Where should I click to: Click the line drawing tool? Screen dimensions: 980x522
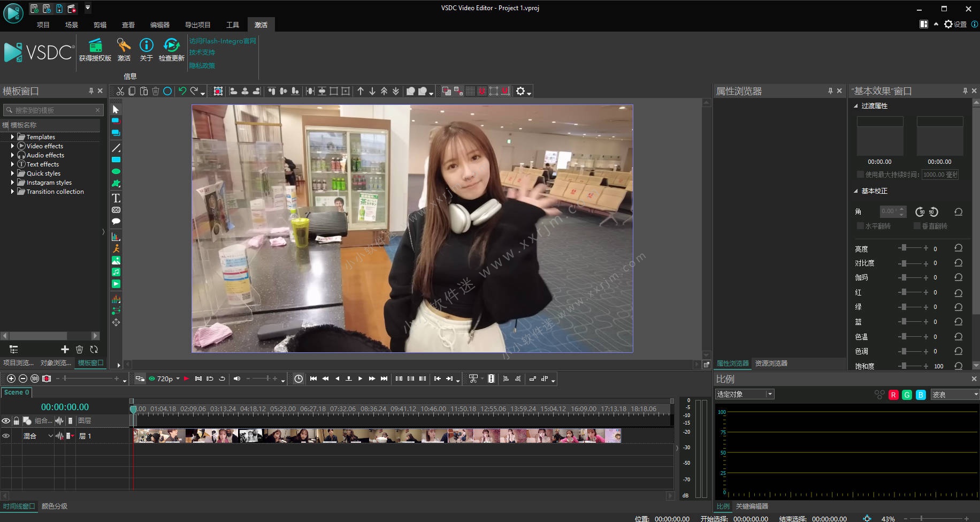[x=116, y=148]
